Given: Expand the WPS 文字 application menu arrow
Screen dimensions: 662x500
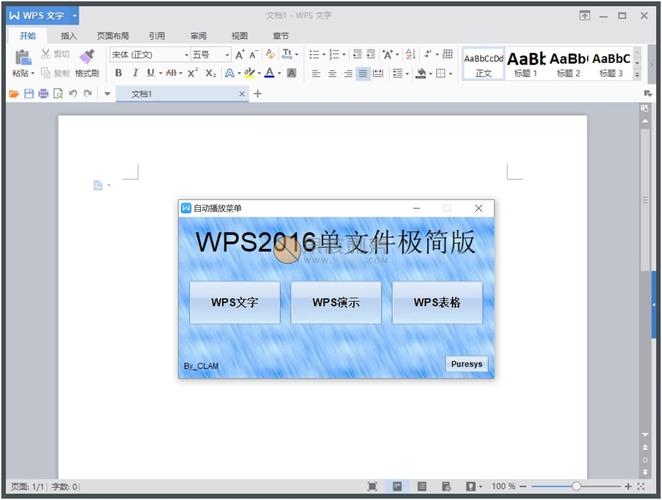Looking at the screenshot, I should coord(74,16).
